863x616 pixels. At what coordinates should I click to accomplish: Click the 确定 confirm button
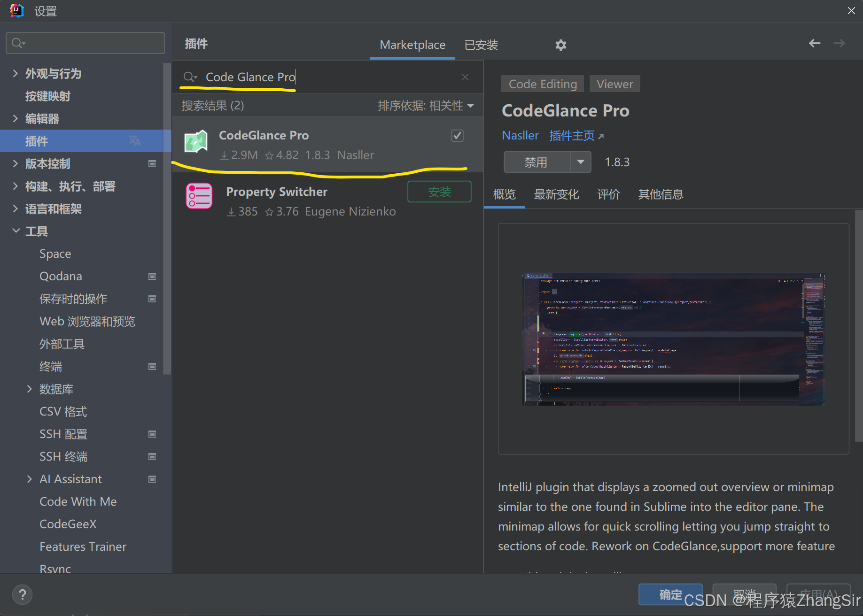(670, 594)
